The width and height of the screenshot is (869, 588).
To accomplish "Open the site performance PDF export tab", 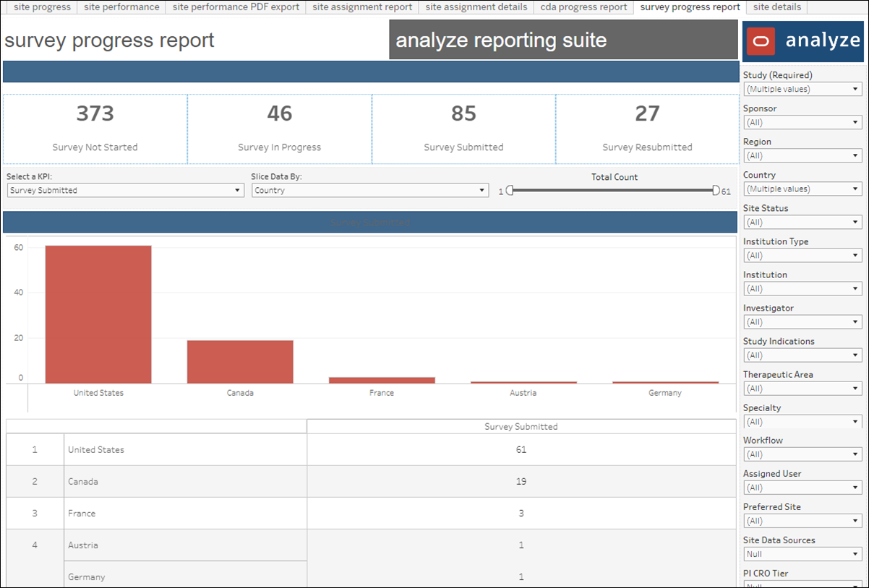I will [x=236, y=7].
